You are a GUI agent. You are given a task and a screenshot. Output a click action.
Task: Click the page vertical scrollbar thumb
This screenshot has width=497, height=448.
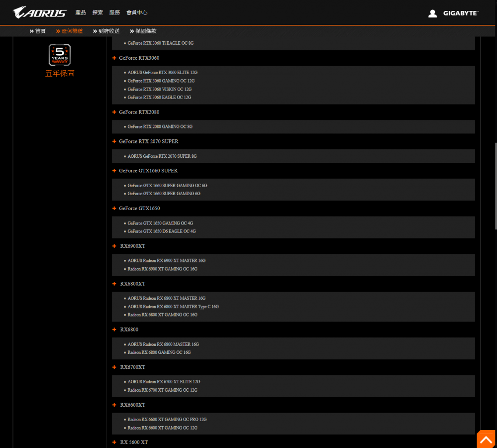(x=496, y=186)
